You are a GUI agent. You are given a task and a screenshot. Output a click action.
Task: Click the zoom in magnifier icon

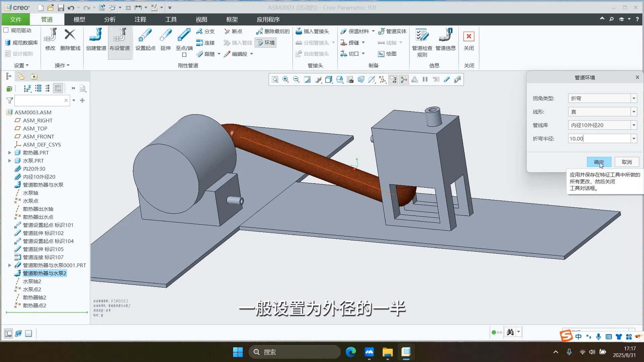coord(285,79)
